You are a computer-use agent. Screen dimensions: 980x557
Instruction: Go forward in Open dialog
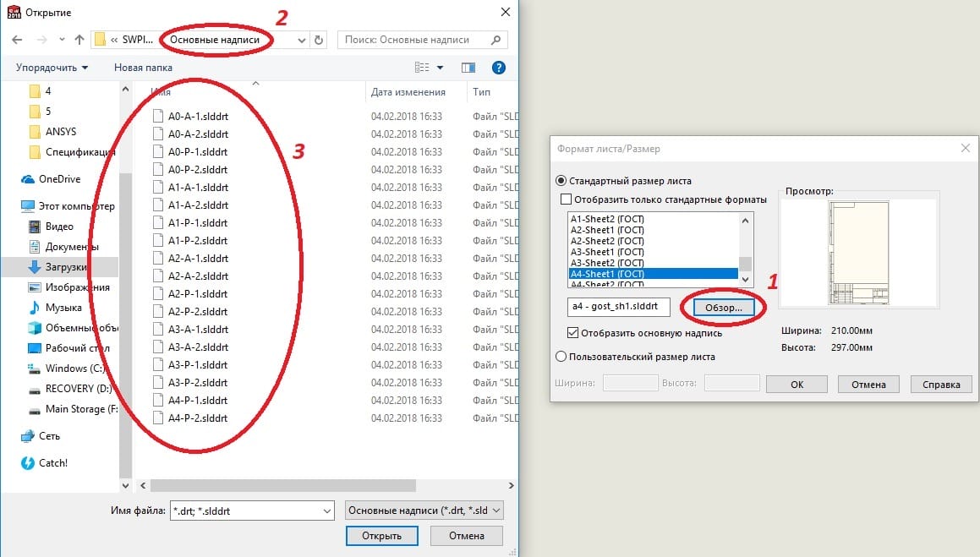[x=42, y=40]
